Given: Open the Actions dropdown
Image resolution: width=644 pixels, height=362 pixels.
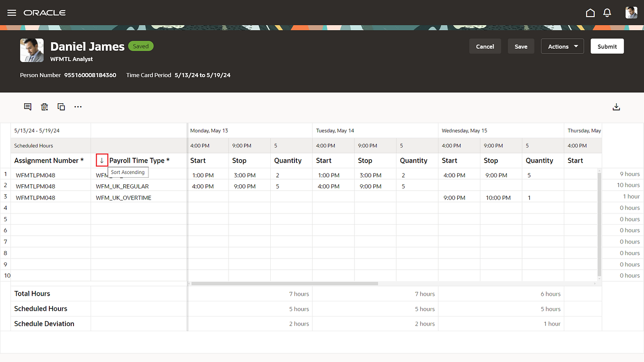Looking at the screenshot, I should (x=562, y=46).
